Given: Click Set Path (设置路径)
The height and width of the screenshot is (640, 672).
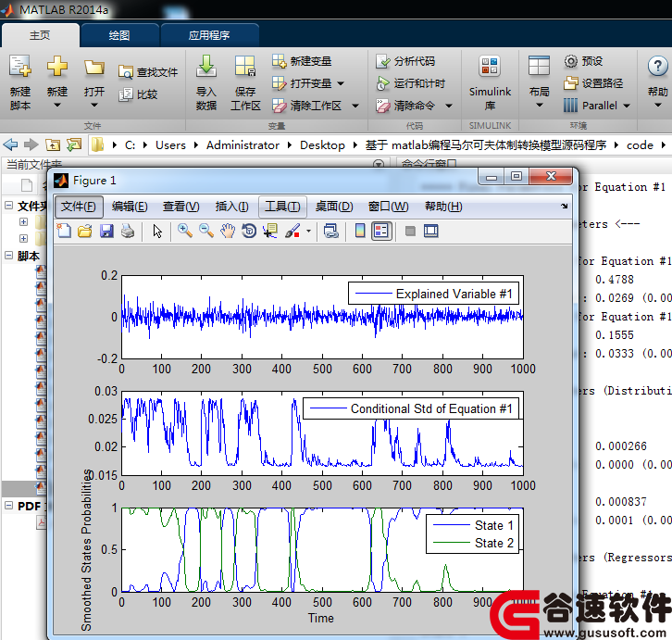Looking at the screenshot, I should 593,82.
